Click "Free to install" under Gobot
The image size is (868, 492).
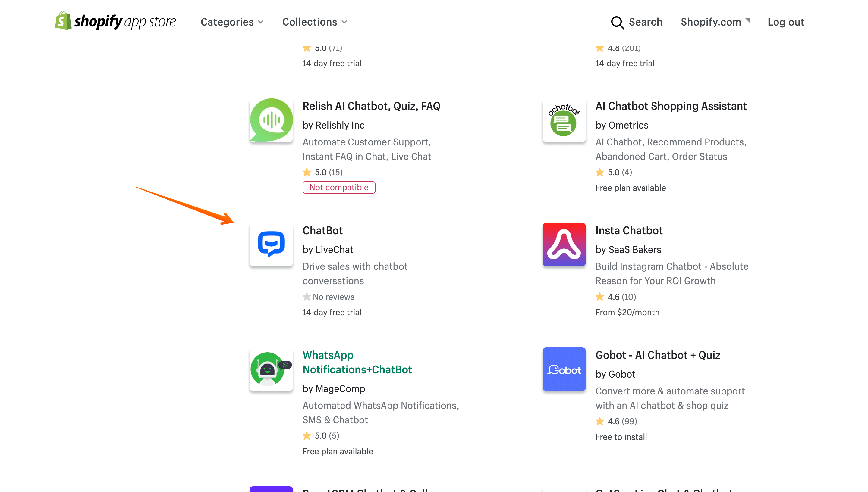click(621, 437)
